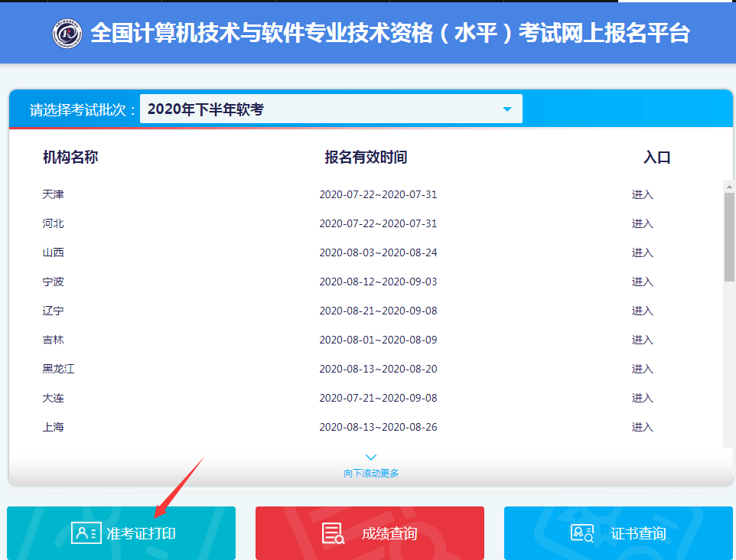Open the 证书查询 certificate query page
Screen dimensions: 736x560
point(617,534)
